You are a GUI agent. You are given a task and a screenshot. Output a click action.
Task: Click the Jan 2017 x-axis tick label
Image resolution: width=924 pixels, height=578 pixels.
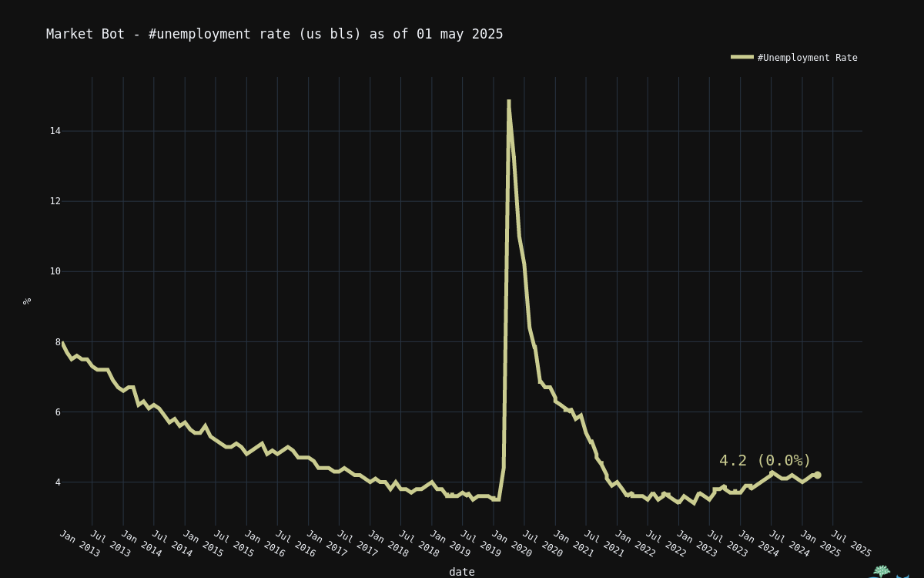(326, 543)
